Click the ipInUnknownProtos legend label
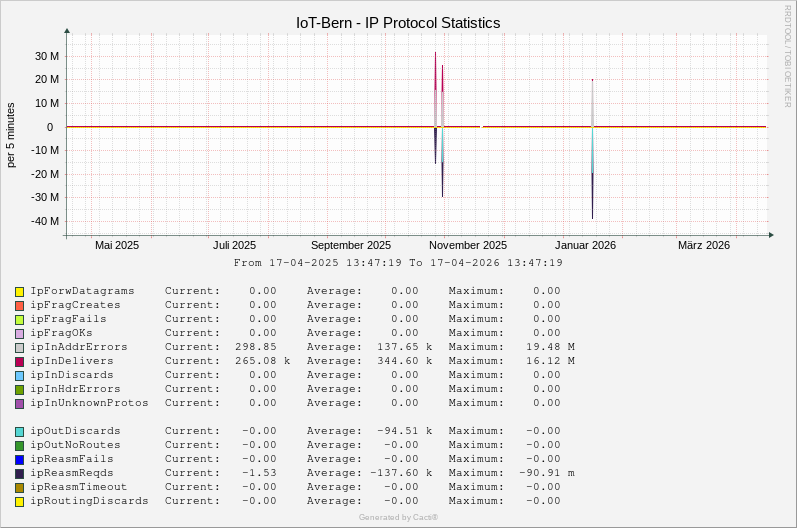 89,403
